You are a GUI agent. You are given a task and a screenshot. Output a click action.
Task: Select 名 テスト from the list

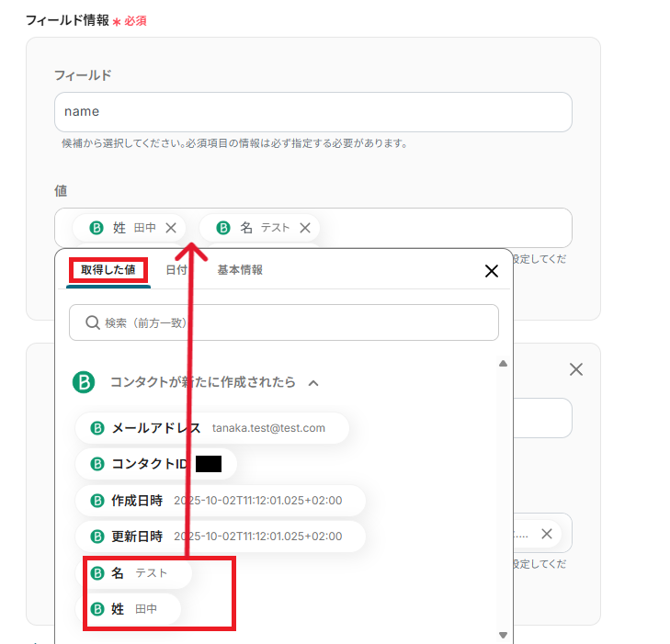[x=133, y=572]
